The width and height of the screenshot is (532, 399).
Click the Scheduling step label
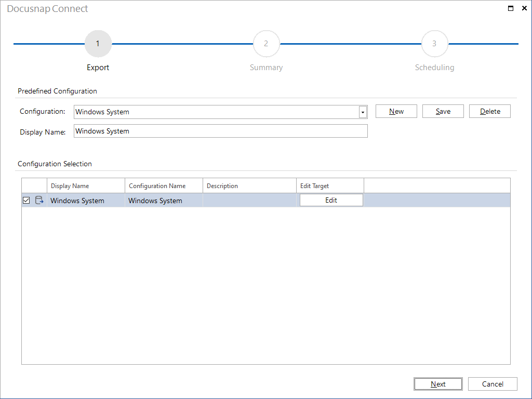tap(435, 68)
